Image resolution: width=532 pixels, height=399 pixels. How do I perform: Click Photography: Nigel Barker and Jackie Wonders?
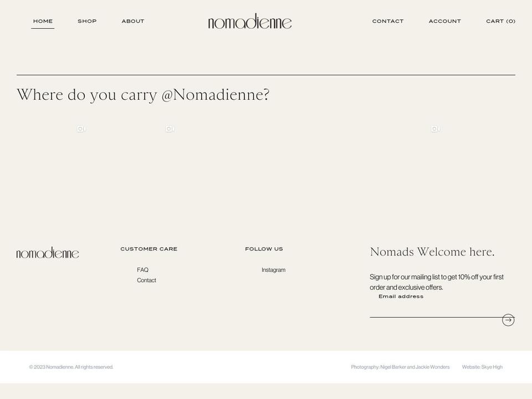pos(400,367)
